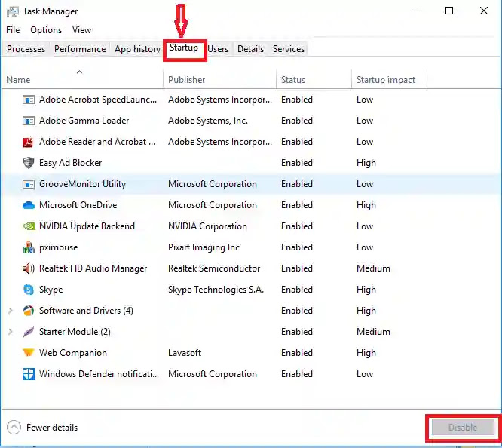Click the Lavasoft publisher cell

click(185, 353)
